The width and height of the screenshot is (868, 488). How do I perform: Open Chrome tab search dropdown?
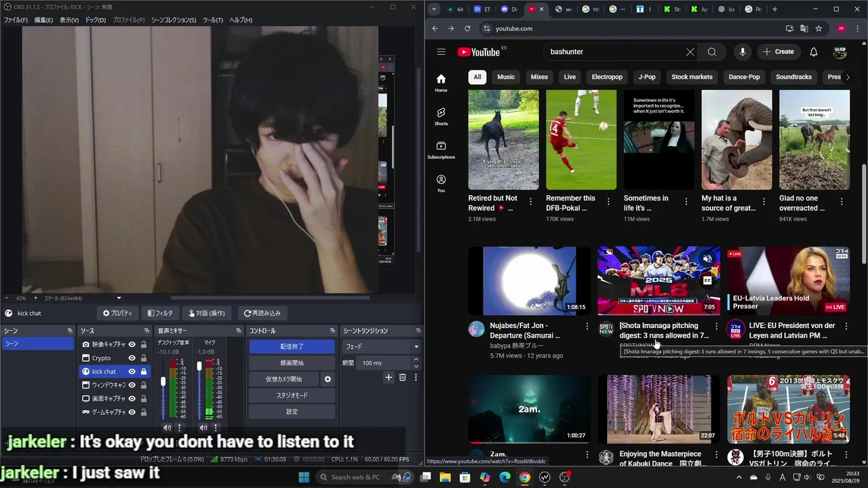tap(434, 9)
